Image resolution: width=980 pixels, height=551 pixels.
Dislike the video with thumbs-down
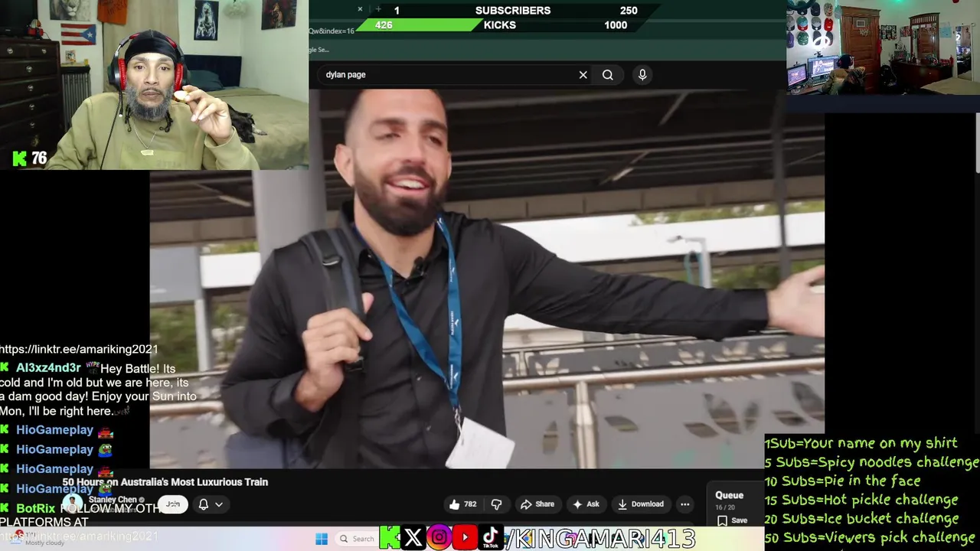pos(496,504)
